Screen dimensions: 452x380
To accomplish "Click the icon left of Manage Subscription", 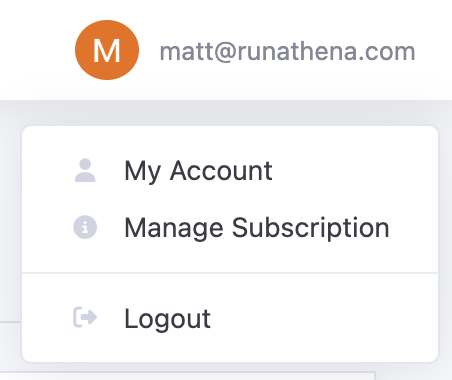I will click(x=85, y=228).
